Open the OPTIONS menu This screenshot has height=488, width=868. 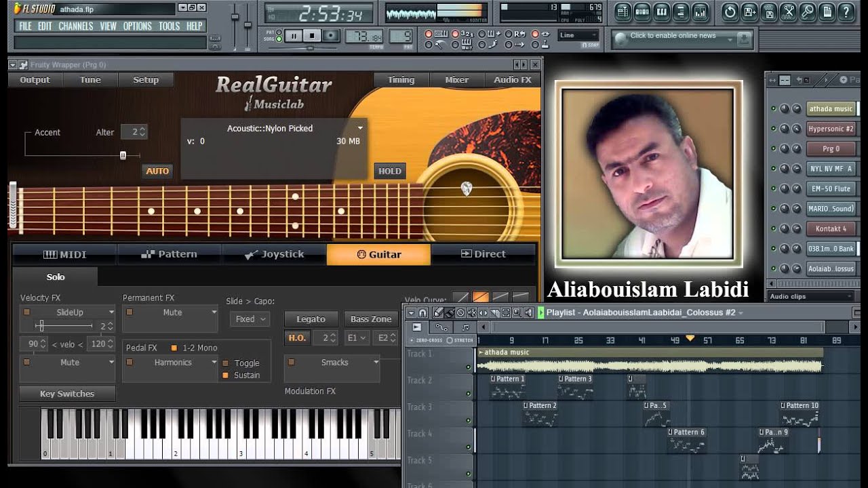tap(138, 26)
